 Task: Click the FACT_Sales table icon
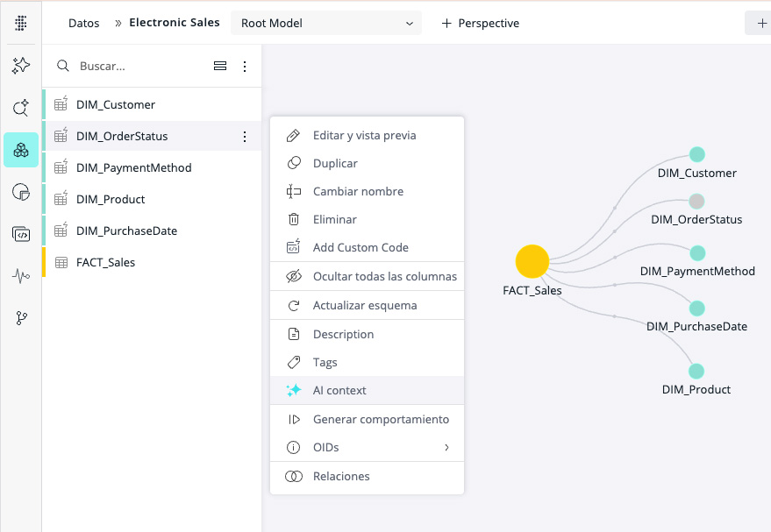(61, 262)
